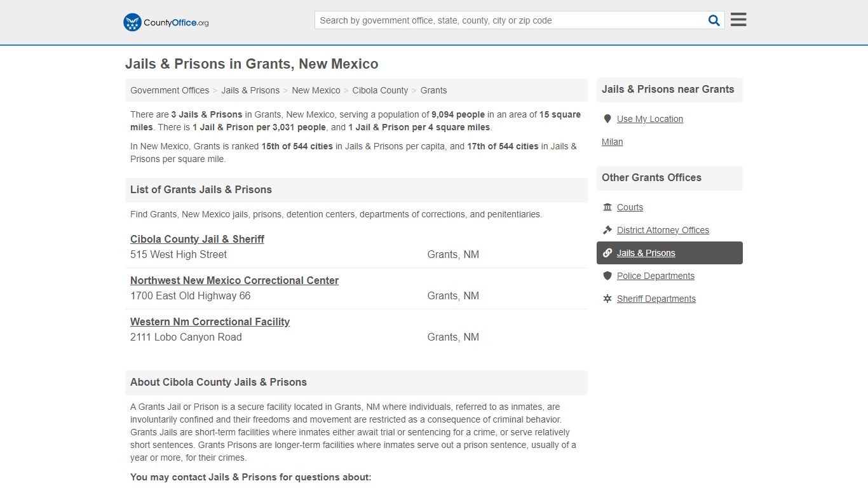Click the search magnifier icon
Viewport: 868px width, 488px height.
pos(714,20)
